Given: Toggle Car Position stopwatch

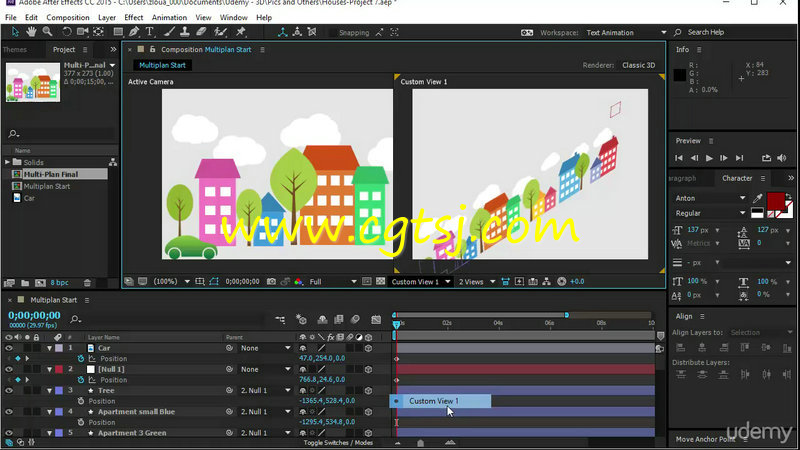Looking at the screenshot, I should tap(81, 359).
